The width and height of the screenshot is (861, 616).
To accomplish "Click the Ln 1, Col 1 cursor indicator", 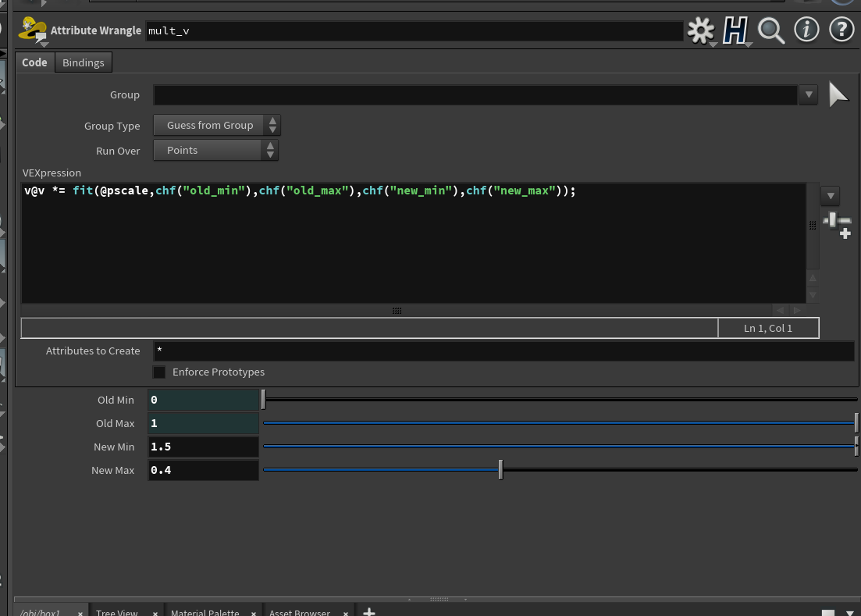I will pos(768,328).
